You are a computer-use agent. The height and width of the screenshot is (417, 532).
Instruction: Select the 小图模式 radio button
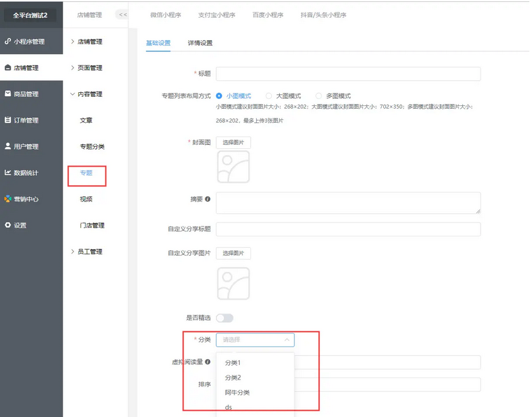pos(219,96)
